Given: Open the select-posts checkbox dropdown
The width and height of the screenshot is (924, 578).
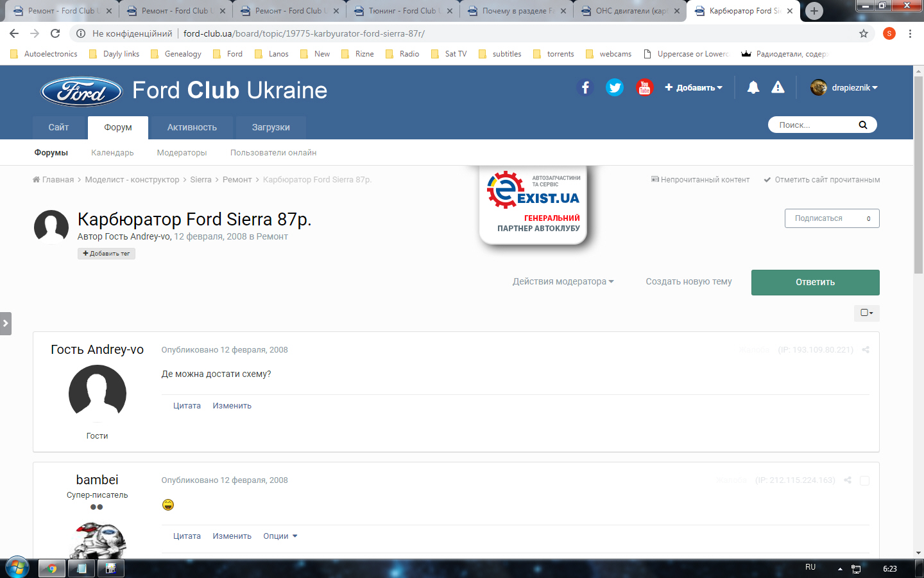Looking at the screenshot, I should (867, 313).
